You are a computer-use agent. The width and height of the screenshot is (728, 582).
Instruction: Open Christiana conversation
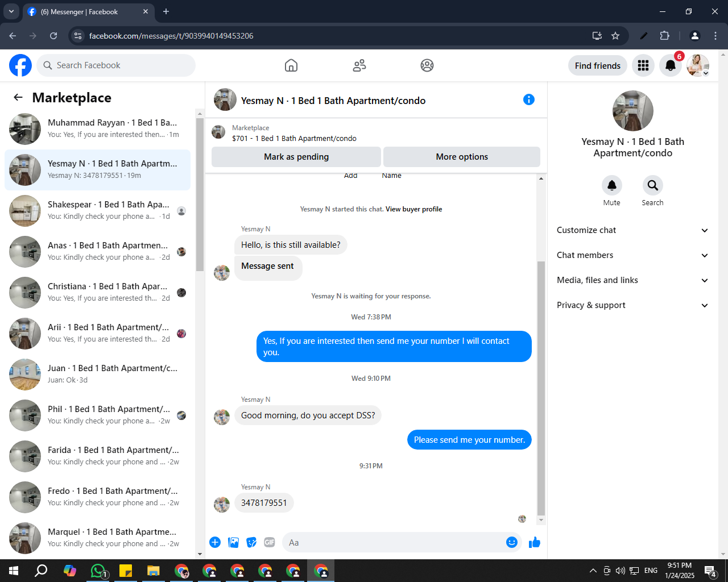(x=97, y=293)
